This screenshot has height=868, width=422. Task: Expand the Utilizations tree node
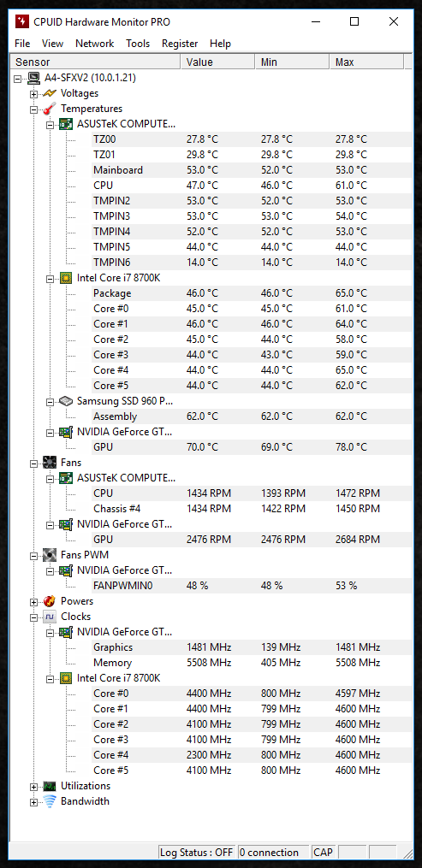coord(34,786)
